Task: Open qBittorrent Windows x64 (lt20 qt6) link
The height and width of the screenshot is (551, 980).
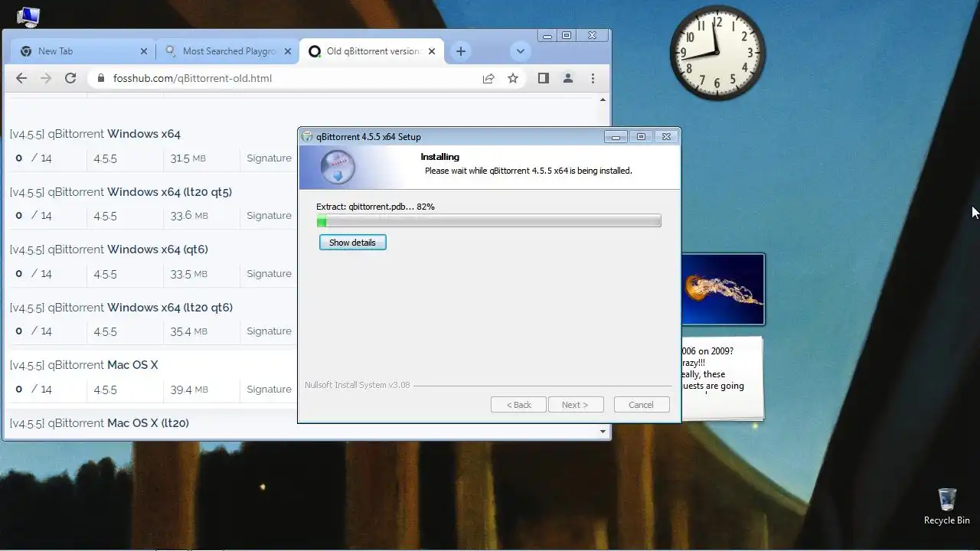Action: pyautogui.click(x=121, y=308)
